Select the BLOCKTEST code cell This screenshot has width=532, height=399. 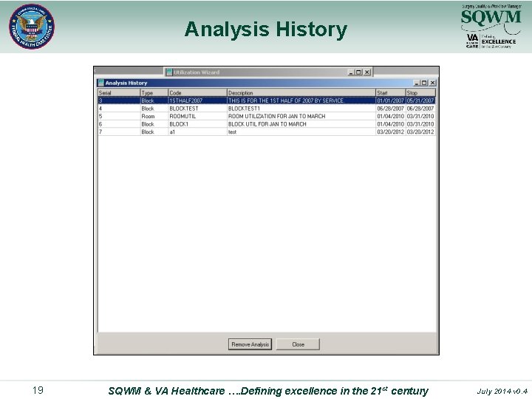197,108
